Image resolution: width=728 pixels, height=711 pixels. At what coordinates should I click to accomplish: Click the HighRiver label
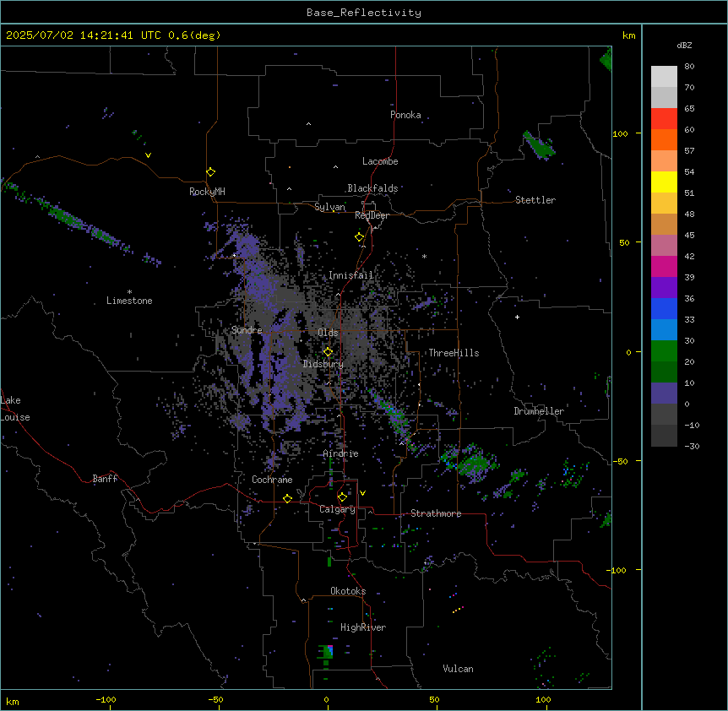[363, 627]
